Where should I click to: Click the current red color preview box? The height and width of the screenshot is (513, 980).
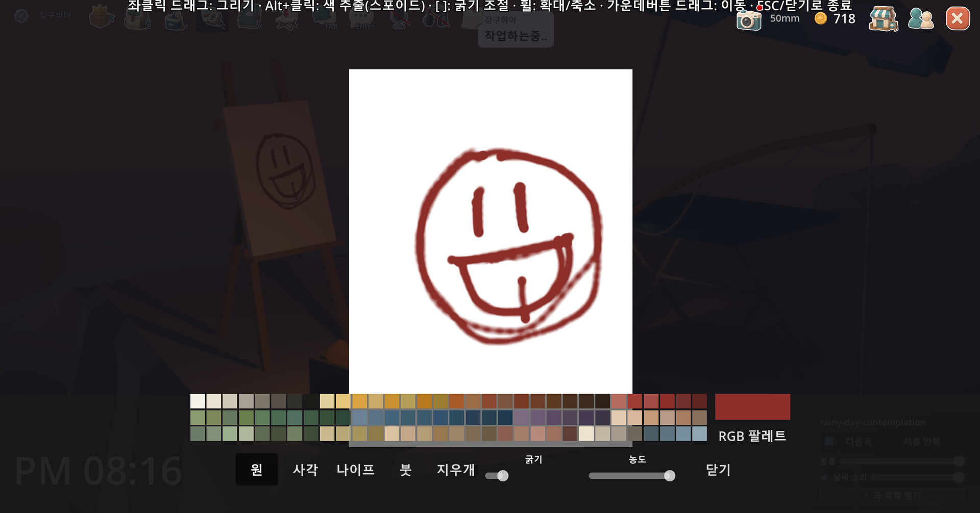click(752, 407)
